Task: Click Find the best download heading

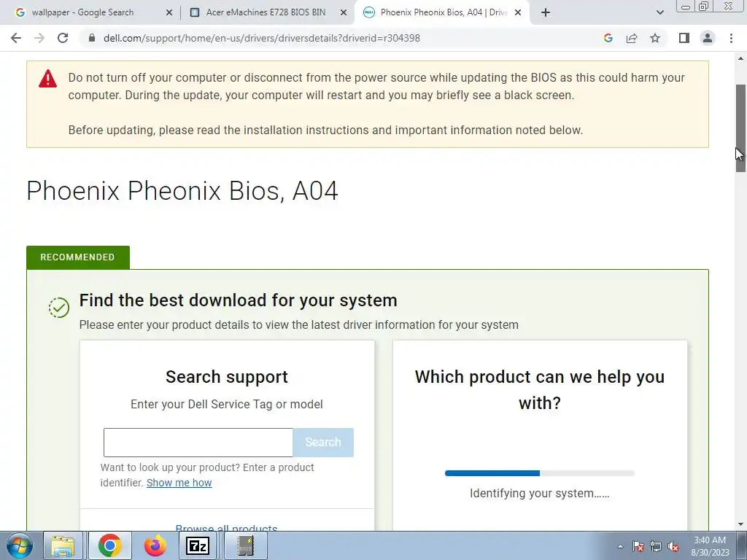Action: [x=239, y=300]
